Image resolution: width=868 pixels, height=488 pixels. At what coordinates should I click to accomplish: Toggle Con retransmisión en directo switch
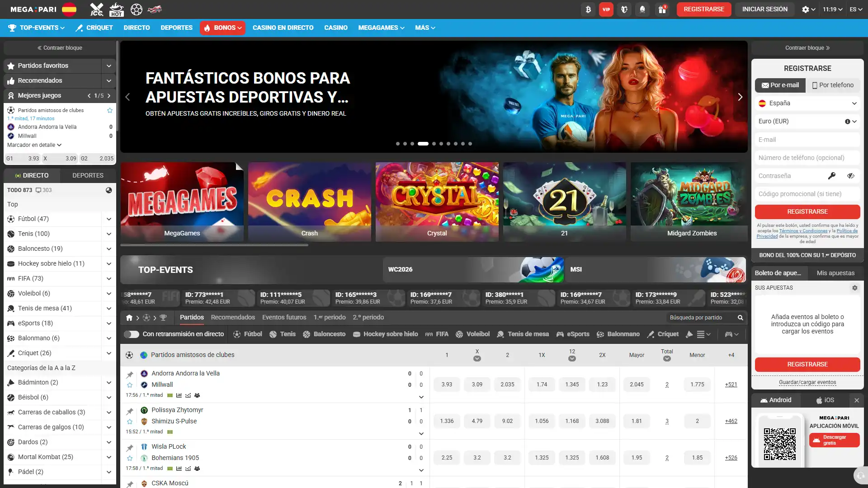132,334
